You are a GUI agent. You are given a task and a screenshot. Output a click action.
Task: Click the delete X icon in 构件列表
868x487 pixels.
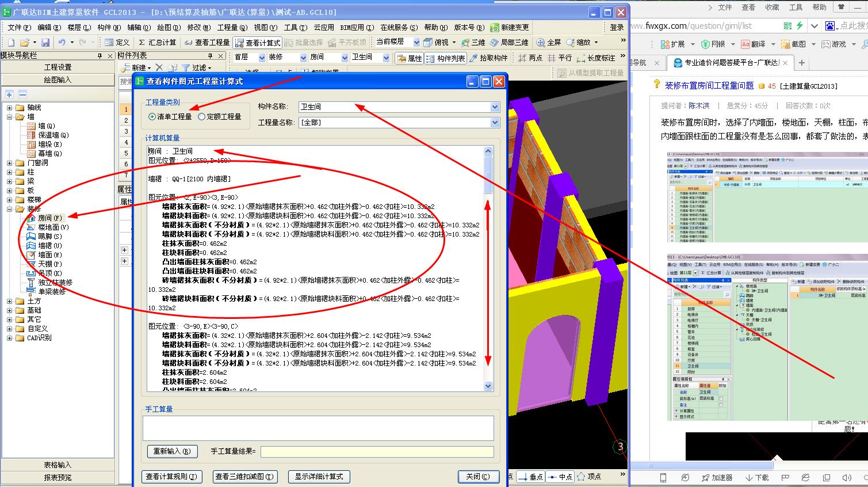coord(159,68)
